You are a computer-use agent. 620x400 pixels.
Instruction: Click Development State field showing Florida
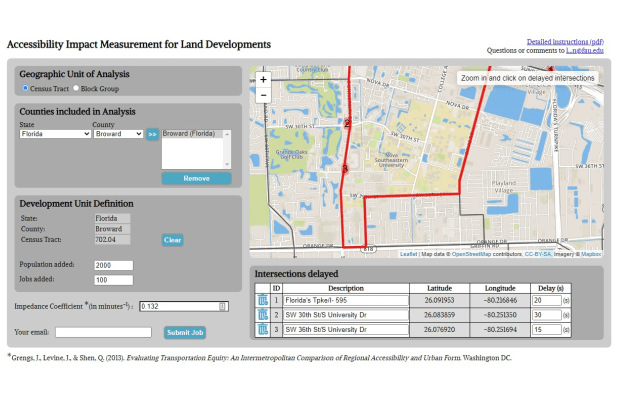pos(112,218)
